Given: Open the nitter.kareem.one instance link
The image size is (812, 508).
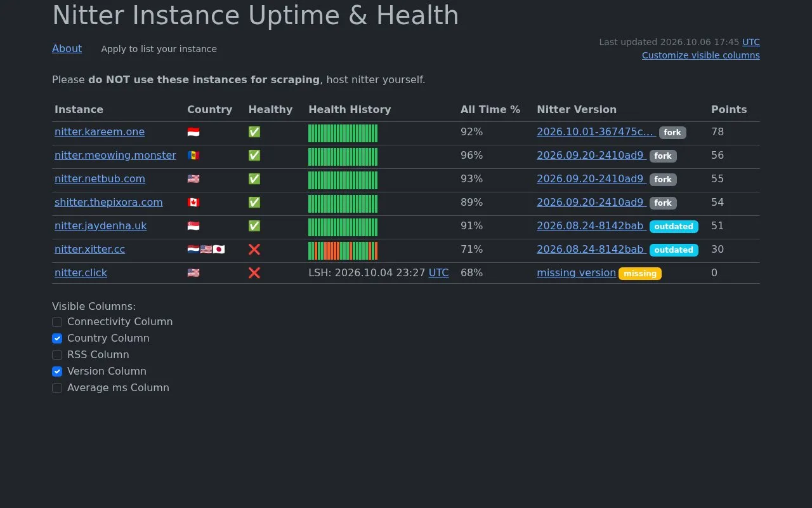Looking at the screenshot, I should pos(100,132).
